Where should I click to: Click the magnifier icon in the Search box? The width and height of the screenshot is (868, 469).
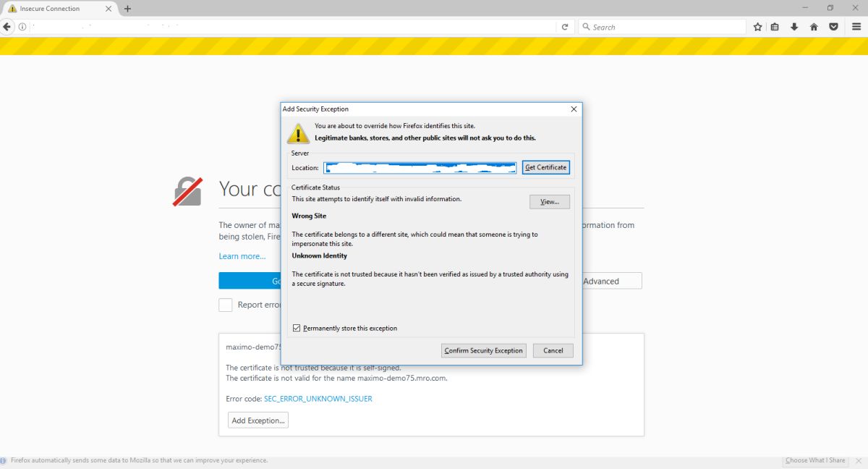click(586, 27)
